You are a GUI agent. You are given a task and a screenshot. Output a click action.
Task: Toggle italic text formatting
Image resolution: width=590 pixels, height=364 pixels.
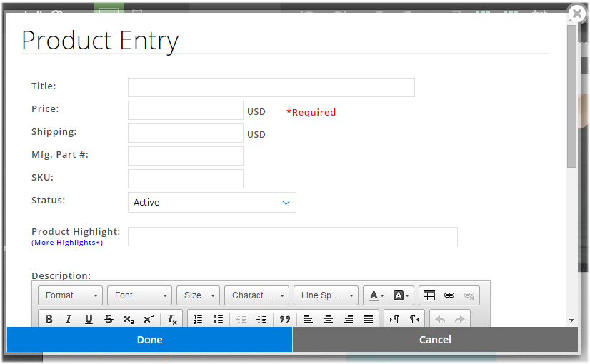69,319
